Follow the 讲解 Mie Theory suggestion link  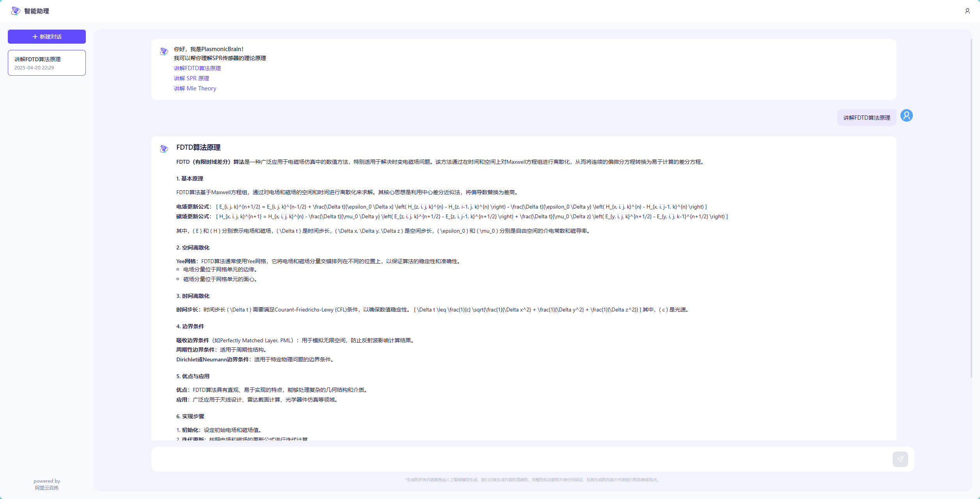tap(195, 88)
